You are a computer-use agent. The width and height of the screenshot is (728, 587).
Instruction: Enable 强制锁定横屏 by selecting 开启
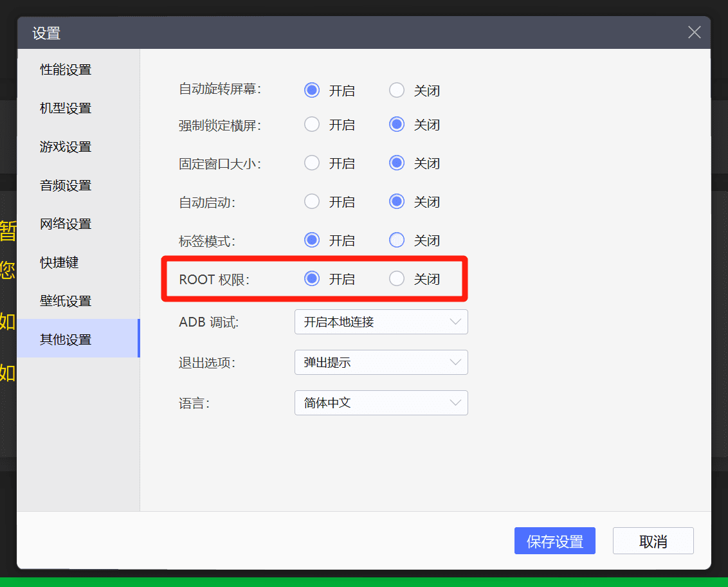(312, 125)
